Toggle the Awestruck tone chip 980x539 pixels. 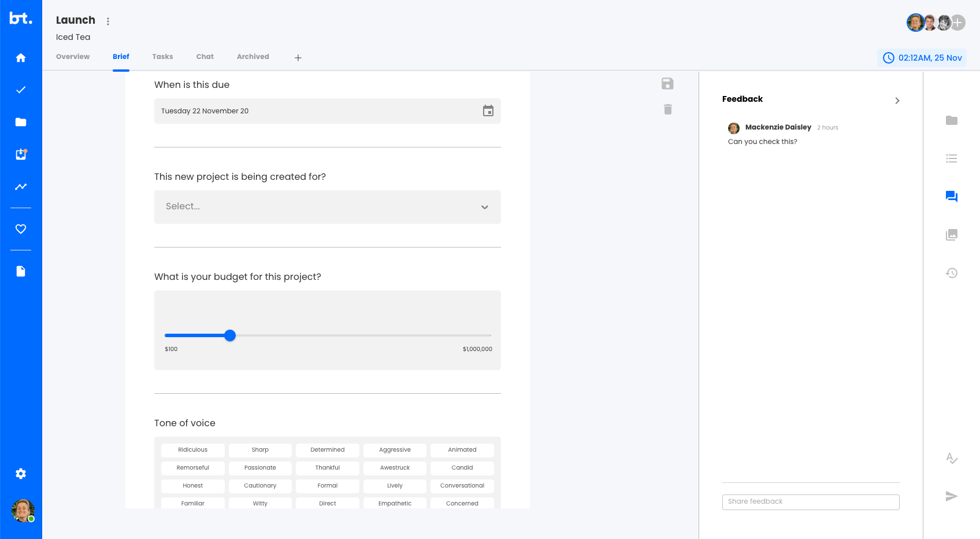(x=395, y=468)
